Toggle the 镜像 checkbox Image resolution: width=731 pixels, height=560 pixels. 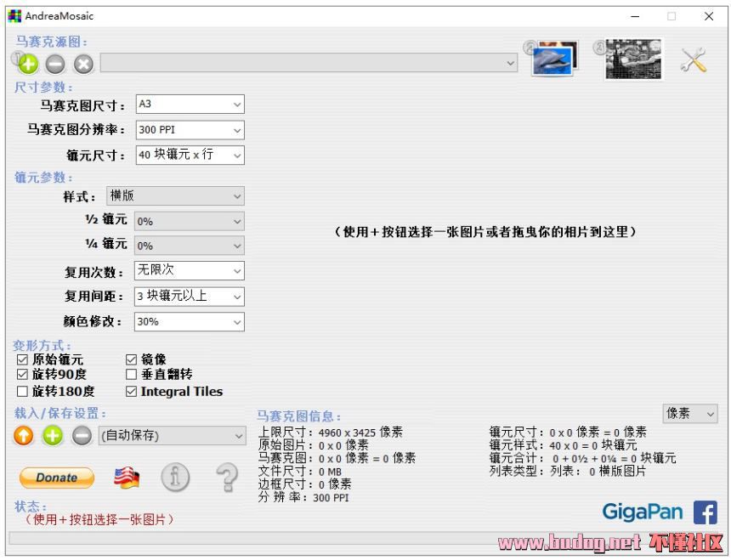tap(131, 359)
